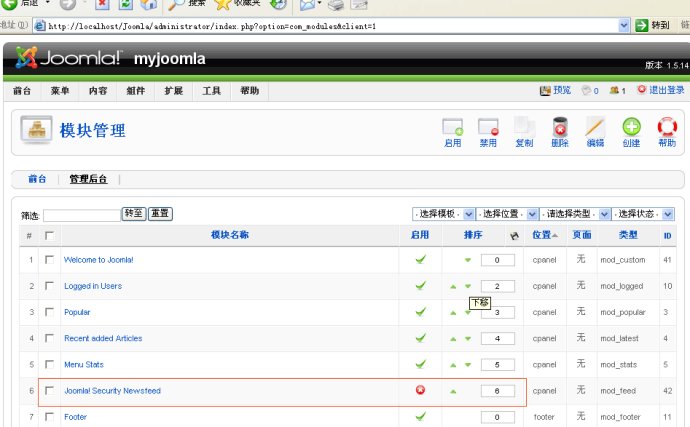The height and width of the screenshot is (427, 690).
Task: Check the Recent added Articles row checkbox
Action: tap(49, 338)
